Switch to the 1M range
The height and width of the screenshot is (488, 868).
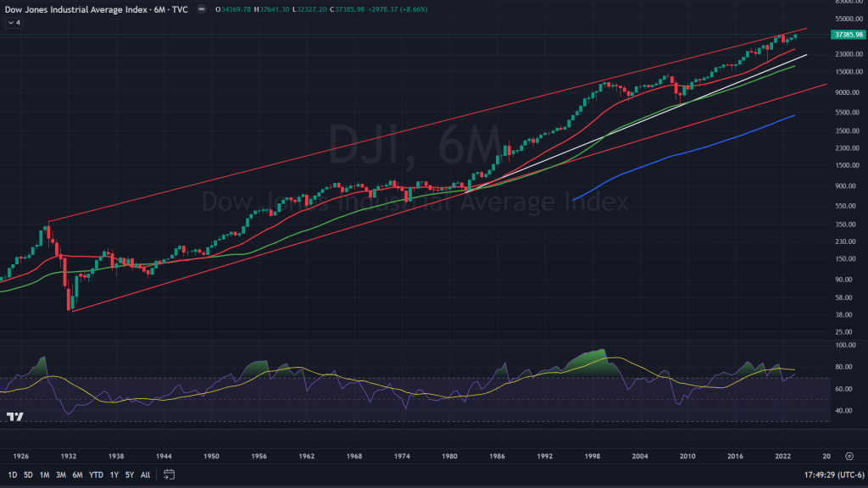click(45, 474)
